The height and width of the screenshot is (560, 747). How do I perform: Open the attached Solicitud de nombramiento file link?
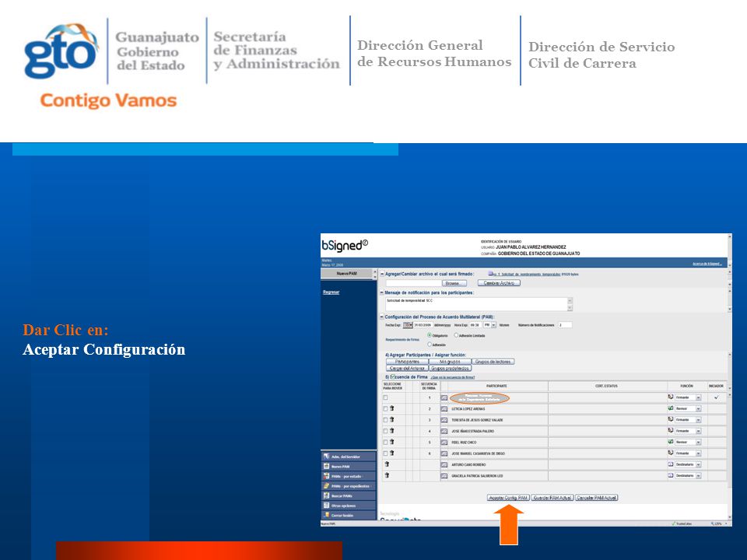(x=527, y=275)
